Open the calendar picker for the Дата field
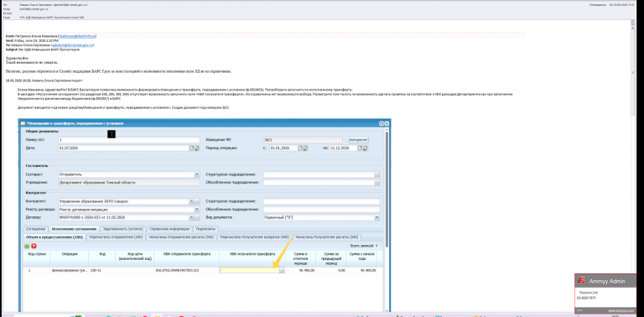644x317 pixels. click(191, 148)
